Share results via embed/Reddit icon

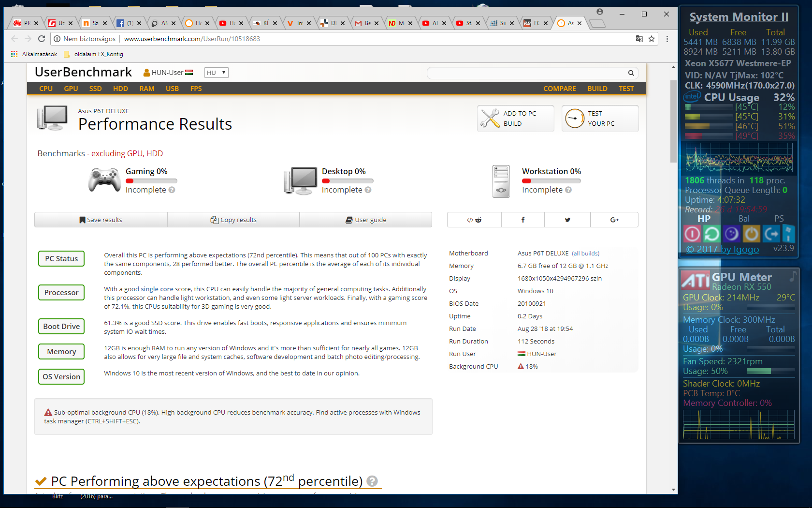click(474, 220)
